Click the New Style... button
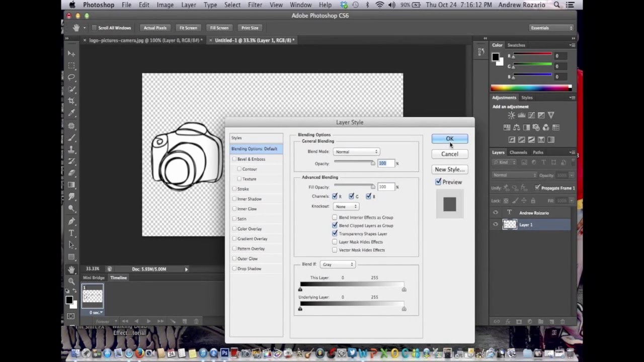This screenshot has width=644, height=362. pos(449,169)
